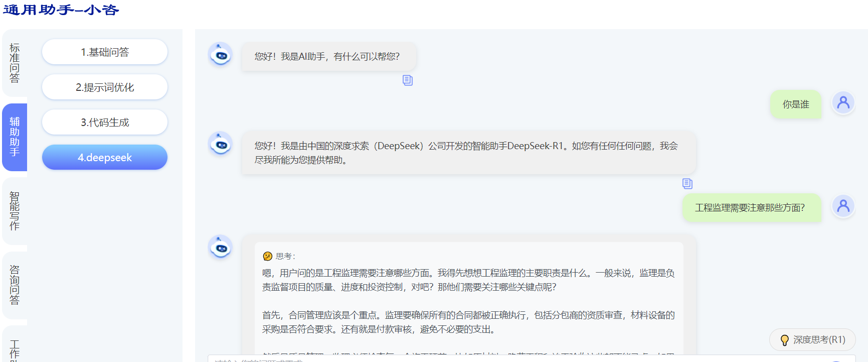Image resolution: width=868 pixels, height=362 pixels.
Task: Click the robot avatar beside the DeepSeek reply
Action: (220, 144)
